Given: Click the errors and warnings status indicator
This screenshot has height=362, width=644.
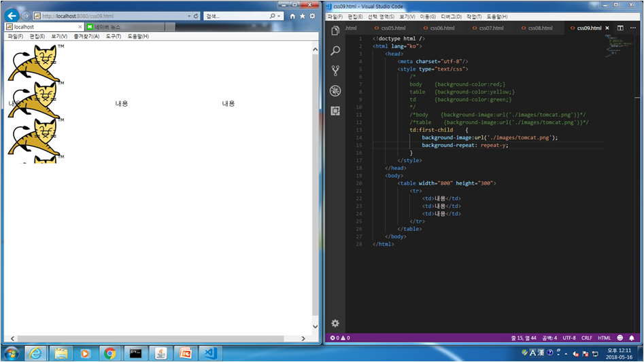Looking at the screenshot, I should coord(340,338).
